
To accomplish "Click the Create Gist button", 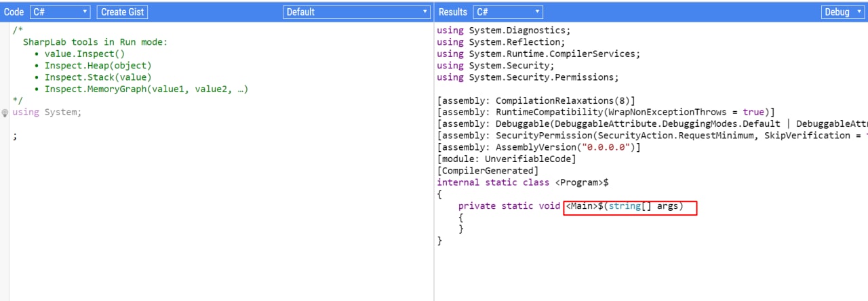I will tap(122, 12).
